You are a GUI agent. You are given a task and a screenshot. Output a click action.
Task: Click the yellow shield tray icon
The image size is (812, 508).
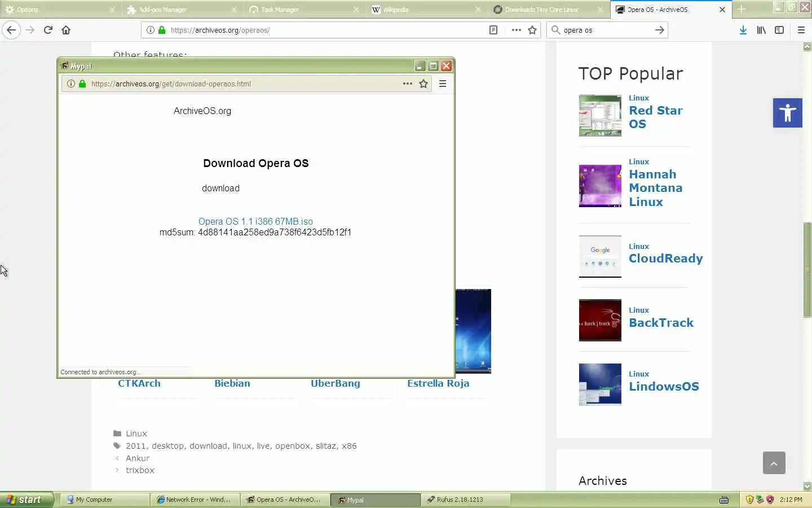(x=749, y=500)
